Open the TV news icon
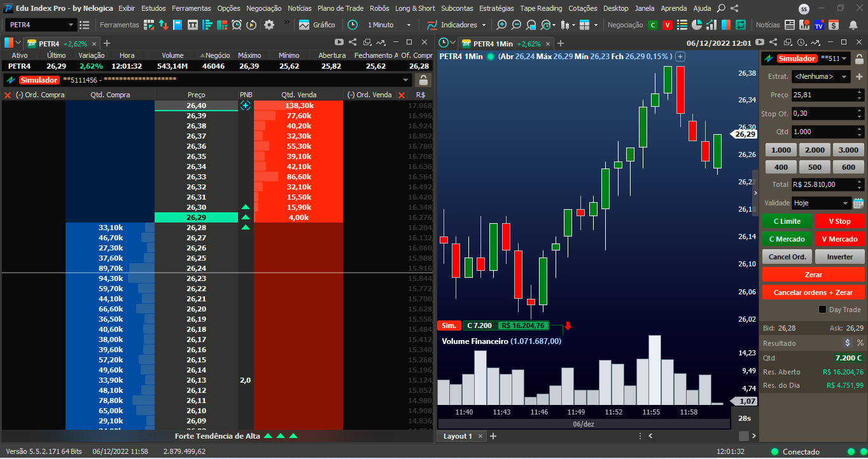This screenshot has width=868, height=459. [x=819, y=25]
